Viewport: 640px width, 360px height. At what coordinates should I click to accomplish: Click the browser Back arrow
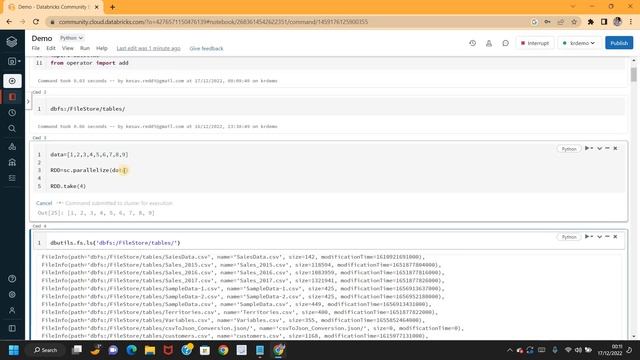pyautogui.click(x=9, y=22)
